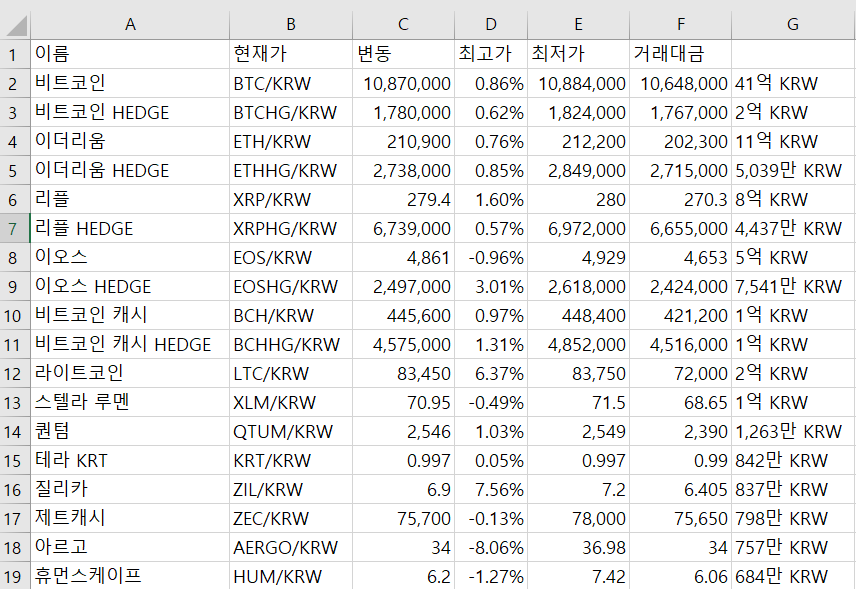Select the 테라 KRT cell
Screen dimensions: 856x589
click(130, 460)
